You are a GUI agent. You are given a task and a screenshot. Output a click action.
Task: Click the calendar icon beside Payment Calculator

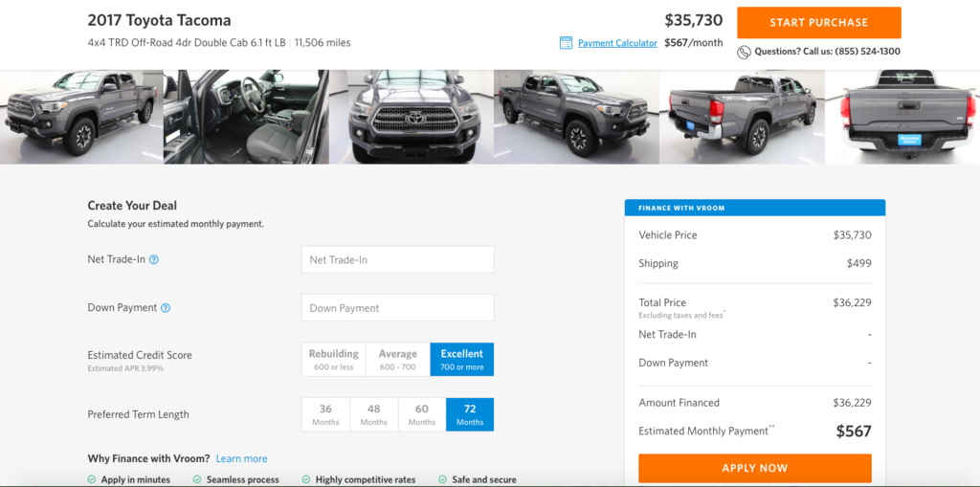(566, 43)
